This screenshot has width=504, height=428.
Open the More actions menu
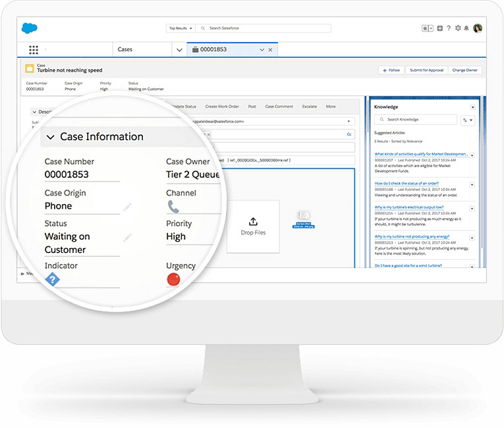click(331, 107)
